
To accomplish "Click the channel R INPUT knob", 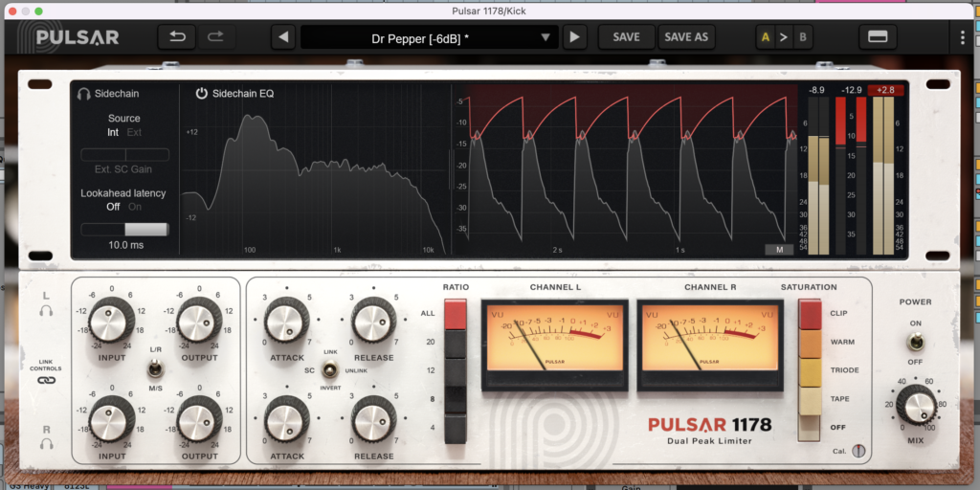I will click(112, 419).
